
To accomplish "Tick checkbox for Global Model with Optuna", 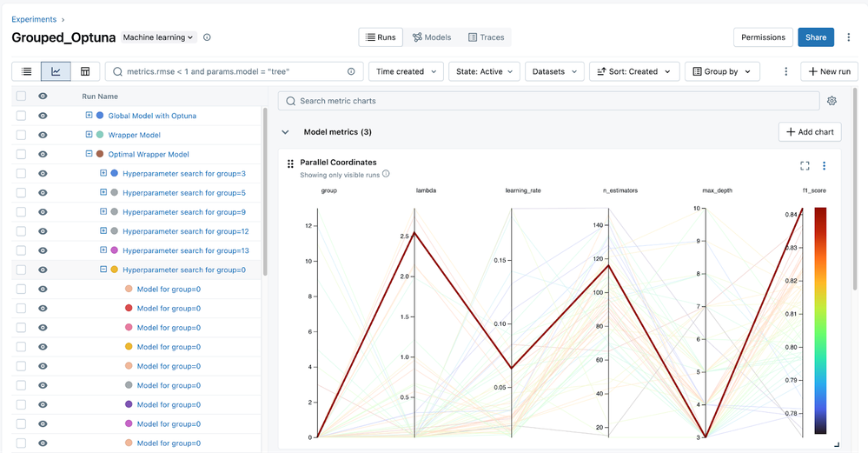I will (21, 116).
